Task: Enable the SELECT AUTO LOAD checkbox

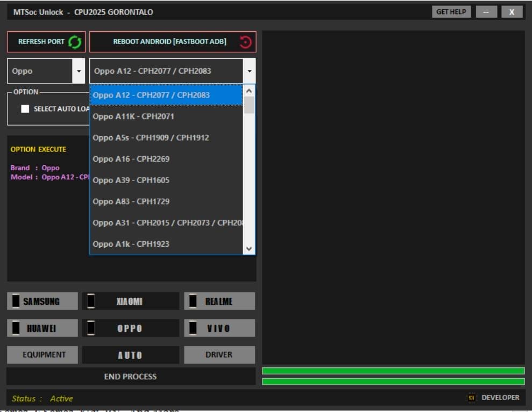Action: 25,108
